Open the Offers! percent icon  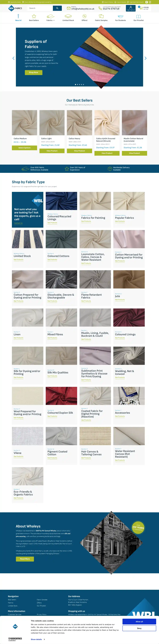point(84,16)
